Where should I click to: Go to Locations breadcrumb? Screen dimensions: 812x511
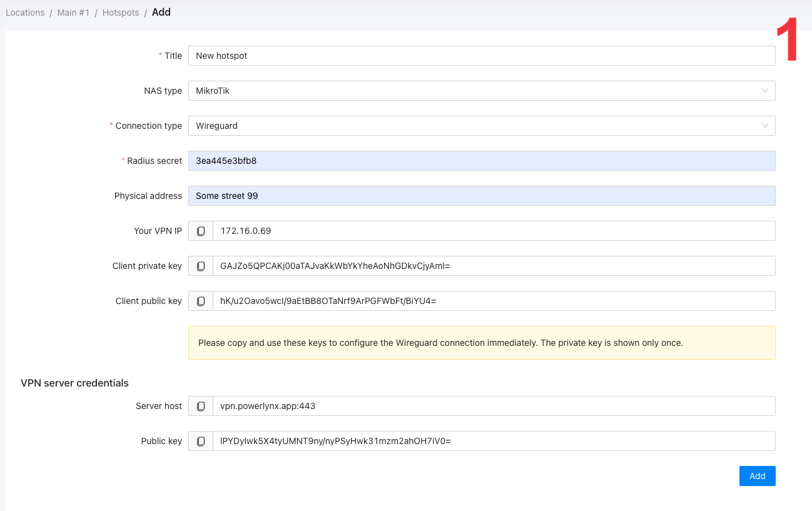pos(25,13)
